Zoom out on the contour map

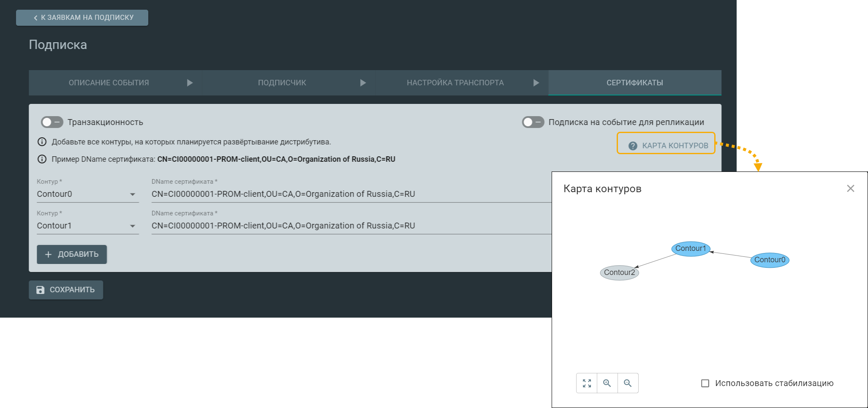pos(628,383)
